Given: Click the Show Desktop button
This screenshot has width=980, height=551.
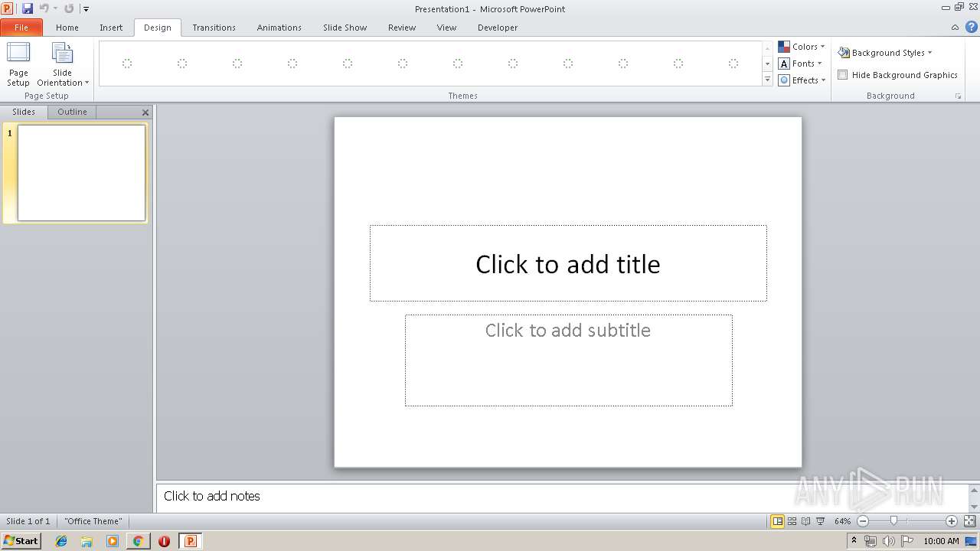Looking at the screenshot, I should pos(972,541).
